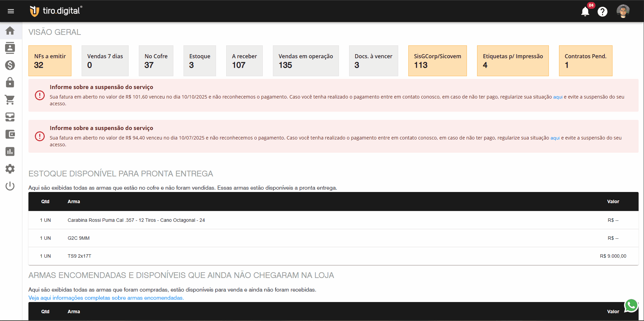Open the user profile avatar picture
Viewport: 644px width, 321px height.
pyautogui.click(x=623, y=11)
